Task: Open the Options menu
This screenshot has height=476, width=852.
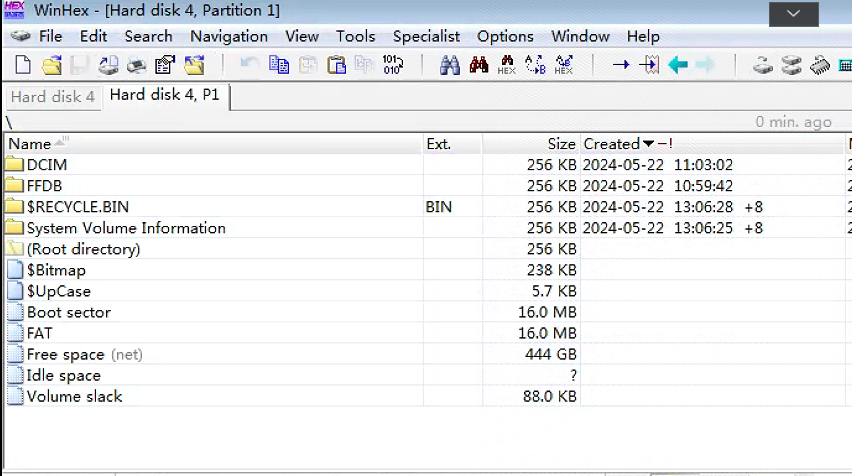Action: [505, 36]
